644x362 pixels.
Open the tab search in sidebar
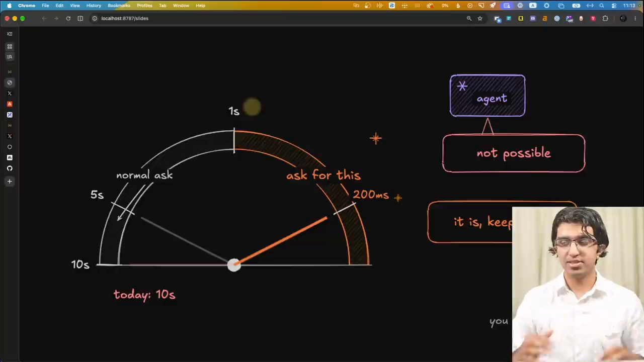10,57
